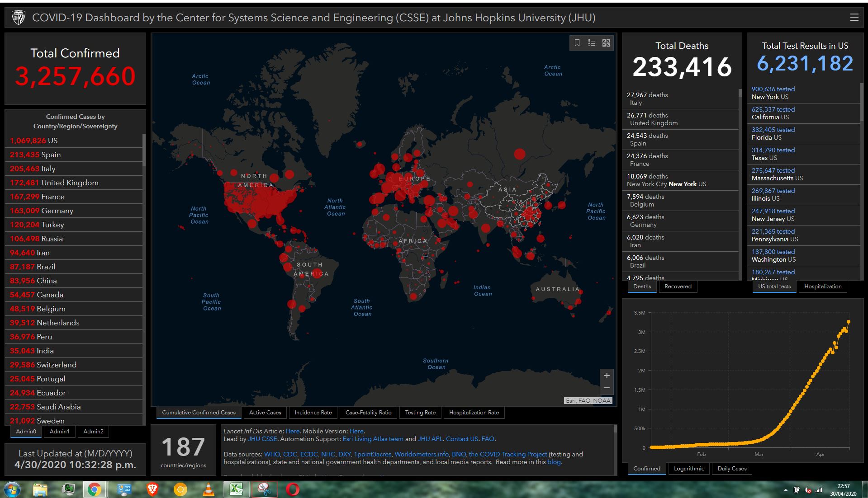Select Turkey in the confirmed cases list

click(74, 225)
